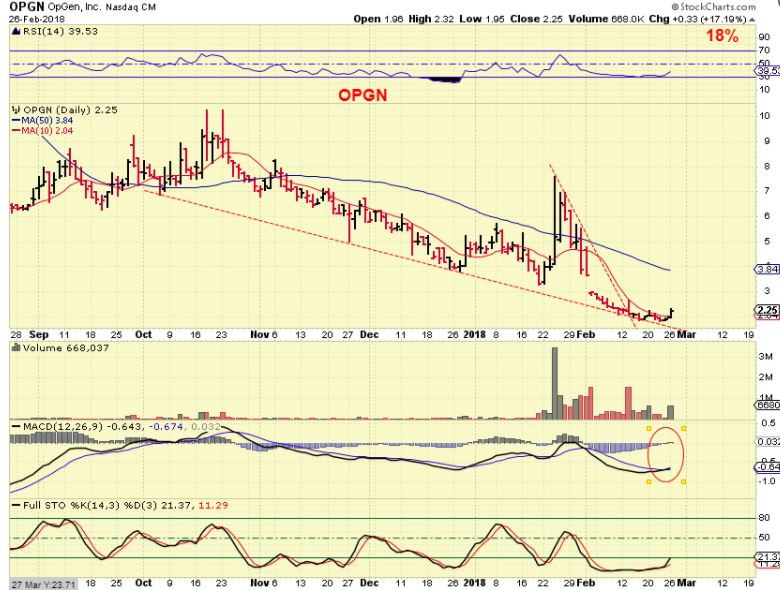The width and height of the screenshot is (780, 590).
Task: Click the 80 level label on stochastic axis
Action: [764, 518]
